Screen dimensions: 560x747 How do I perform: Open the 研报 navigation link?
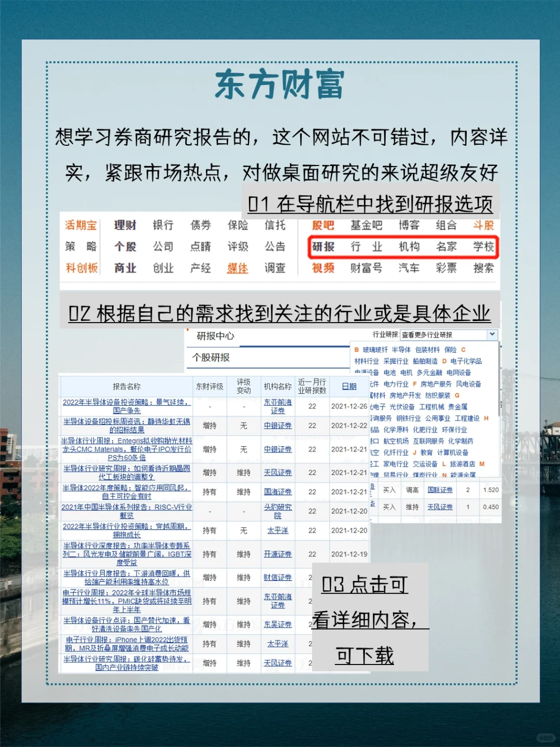coord(323,247)
